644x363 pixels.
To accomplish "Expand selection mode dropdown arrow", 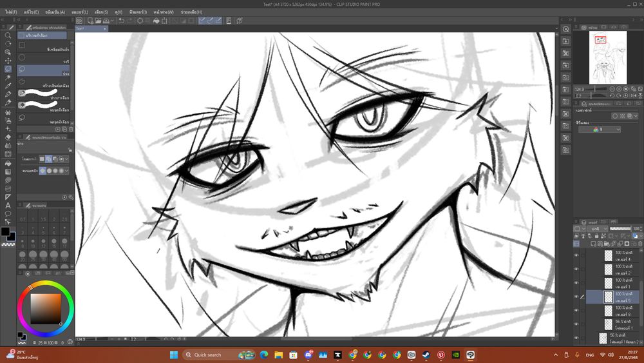I will click(x=66, y=159).
